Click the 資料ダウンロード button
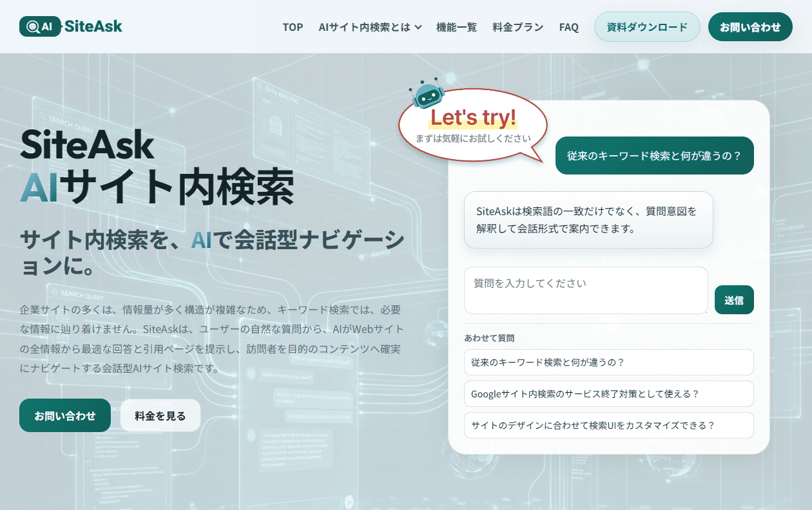 point(647,27)
